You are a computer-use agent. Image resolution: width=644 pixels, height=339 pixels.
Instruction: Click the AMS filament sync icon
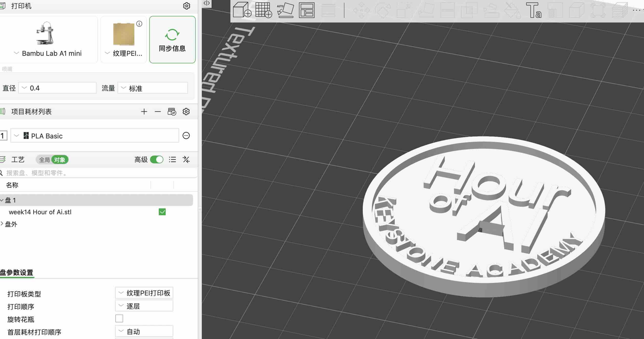[x=172, y=112]
